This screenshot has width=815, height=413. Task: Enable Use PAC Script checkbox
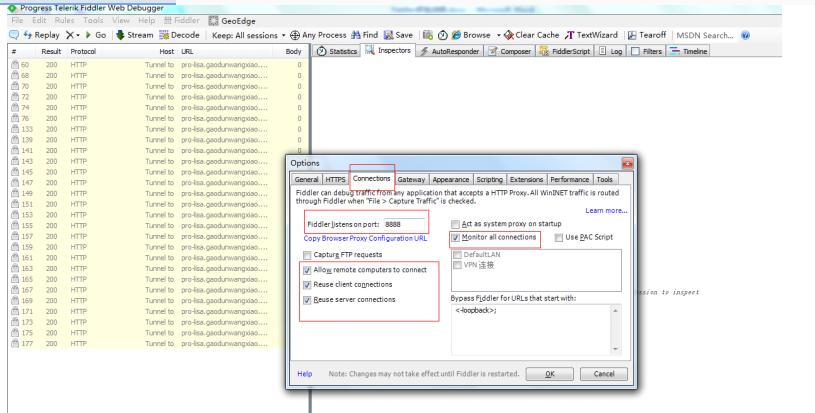(559, 237)
